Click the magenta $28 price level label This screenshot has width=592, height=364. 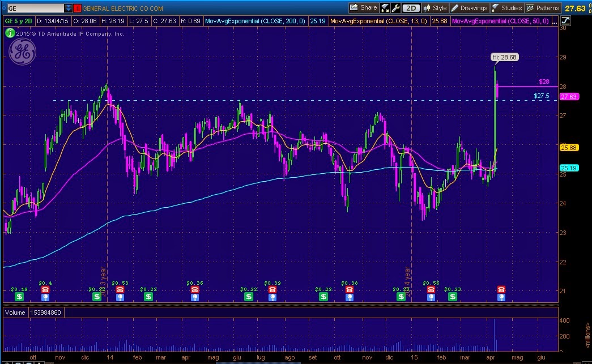pos(544,82)
